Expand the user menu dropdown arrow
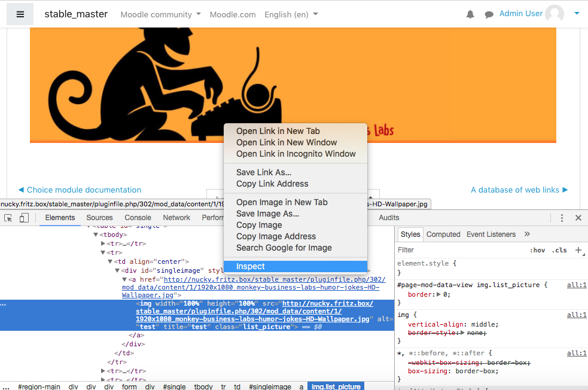588x390 pixels. (x=577, y=14)
